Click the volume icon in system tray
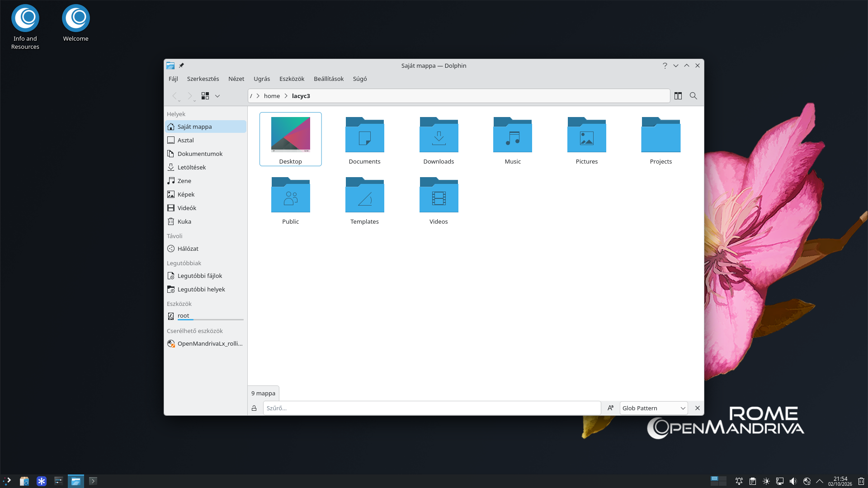The height and width of the screenshot is (488, 868). (x=793, y=481)
